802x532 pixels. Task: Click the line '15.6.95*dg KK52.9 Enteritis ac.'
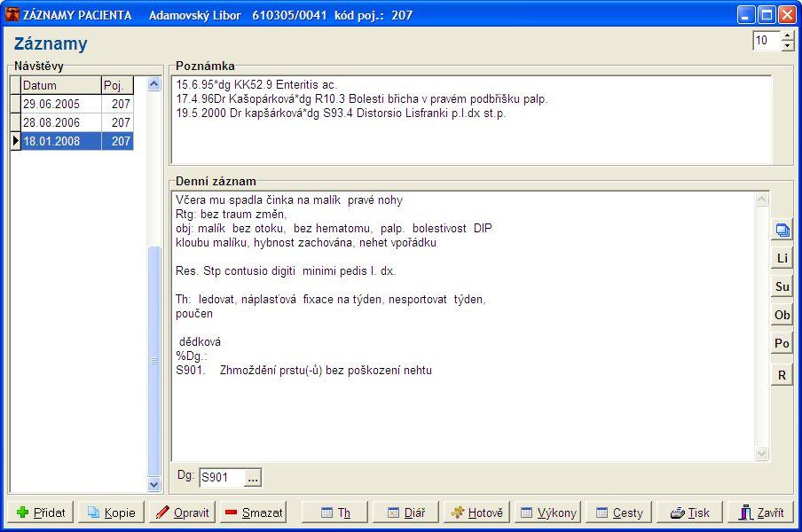pos(256,85)
